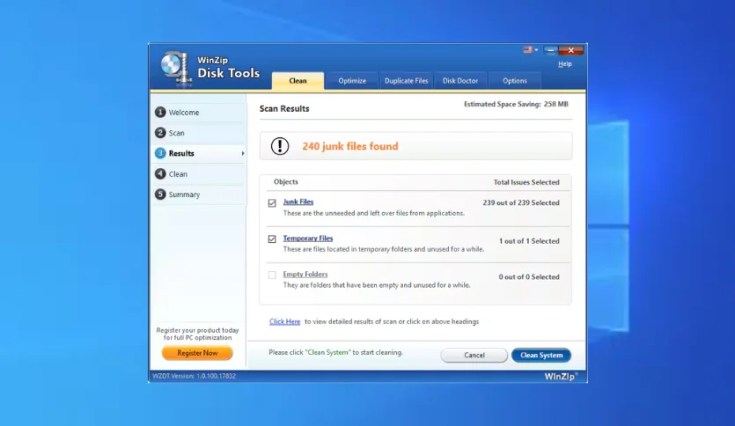Click the WZDT Version status text
The image size is (735, 426).
click(x=194, y=376)
